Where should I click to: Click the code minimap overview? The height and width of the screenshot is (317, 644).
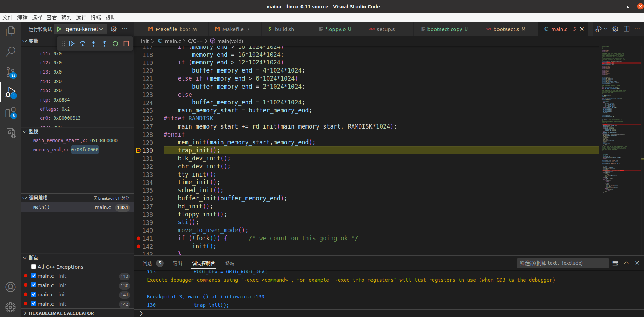pos(621,119)
